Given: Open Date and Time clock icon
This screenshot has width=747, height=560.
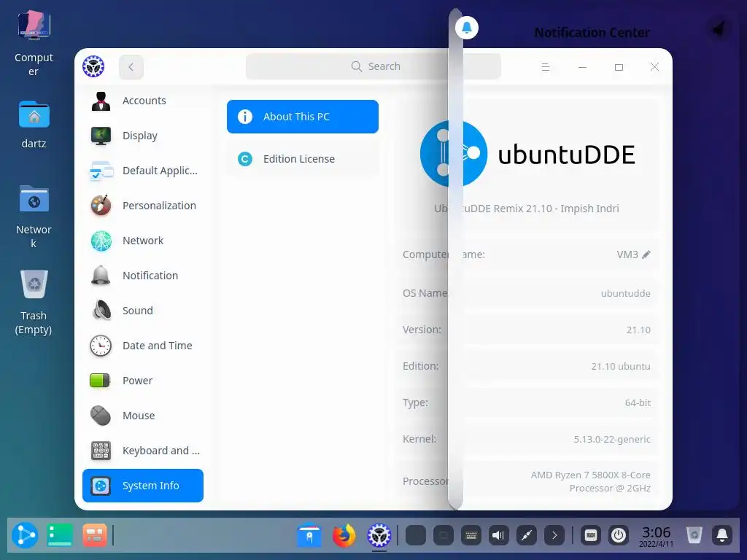Looking at the screenshot, I should pyautogui.click(x=101, y=345).
